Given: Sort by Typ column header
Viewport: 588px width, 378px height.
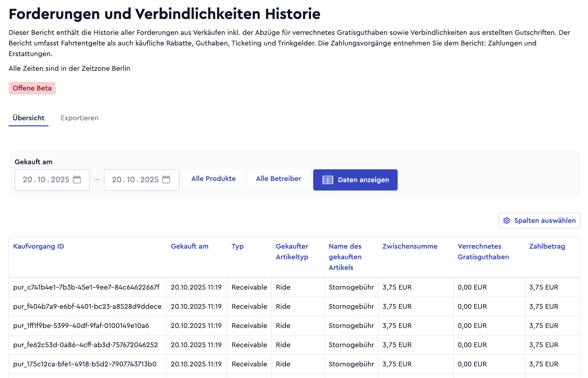Looking at the screenshot, I should point(238,246).
